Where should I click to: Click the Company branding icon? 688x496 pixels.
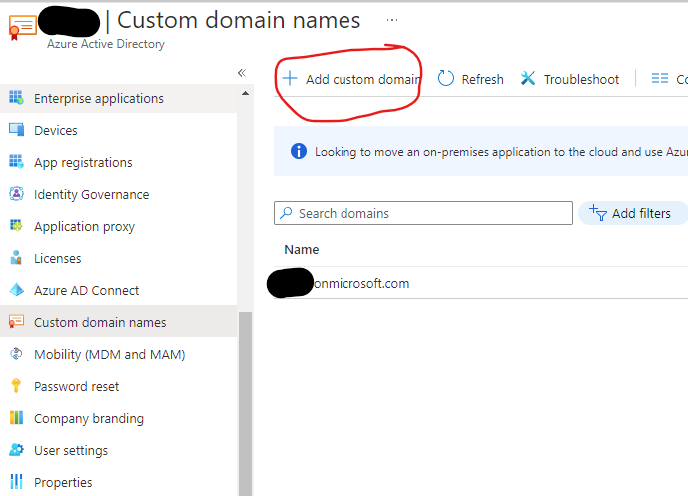coord(16,417)
